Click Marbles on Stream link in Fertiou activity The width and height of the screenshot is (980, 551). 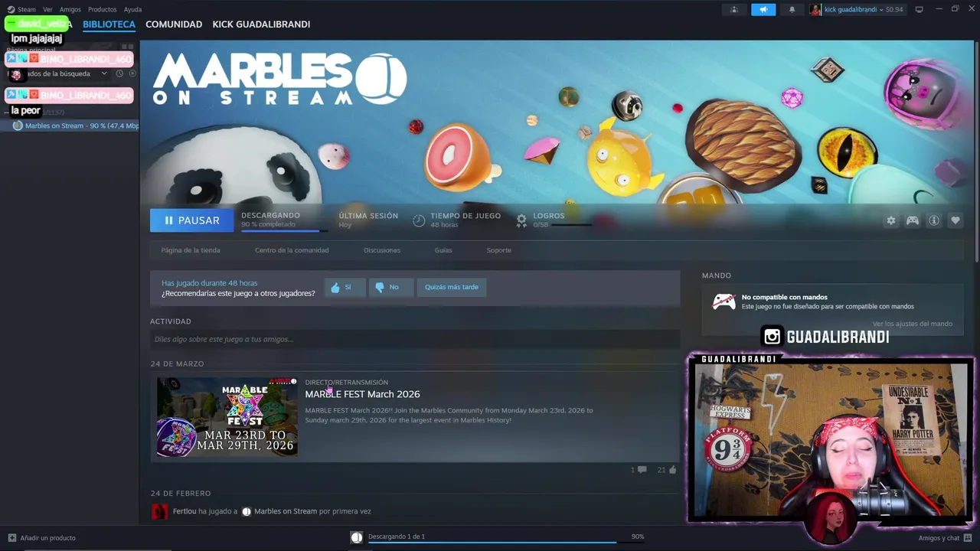point(285,511)
